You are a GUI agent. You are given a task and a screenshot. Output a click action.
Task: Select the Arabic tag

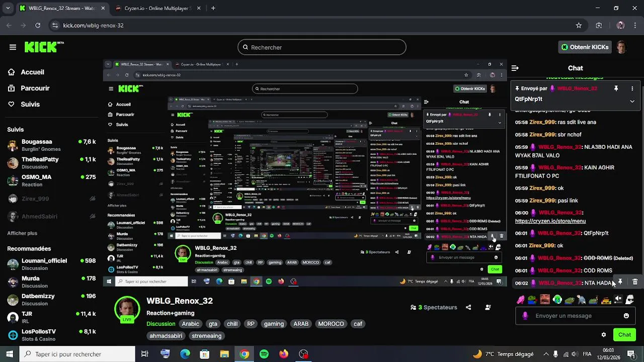[191, 324]
